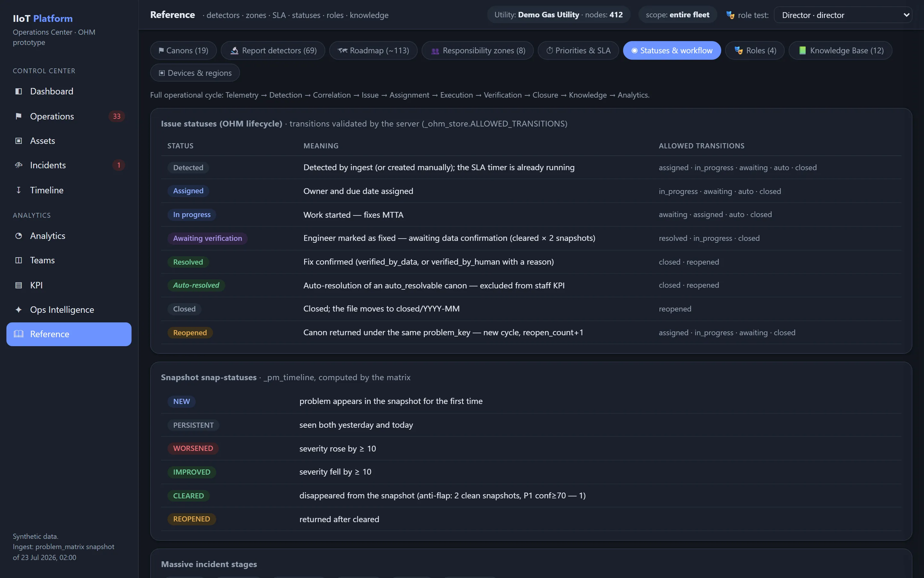Click the Operations flag icon
This screenshot has width=924, height=578.
tap(18, 116)
